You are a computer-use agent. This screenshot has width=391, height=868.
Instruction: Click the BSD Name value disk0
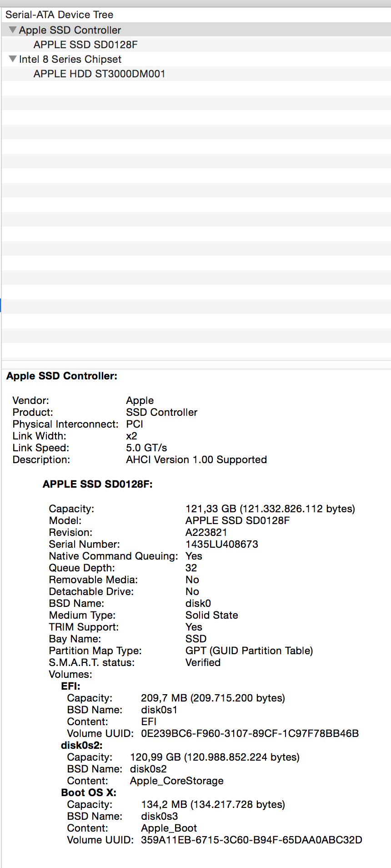pyautogui.click(x=198, y=604)
